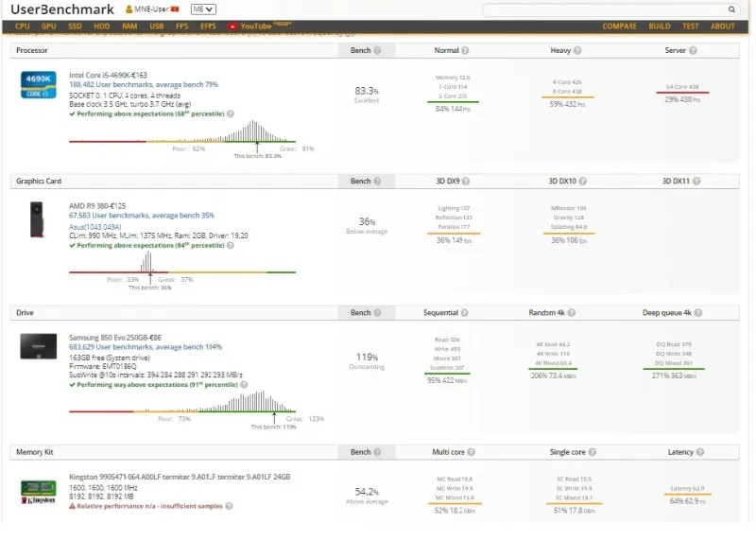Click help icon beside Single core
756x541 pixels.
[593, 452]
